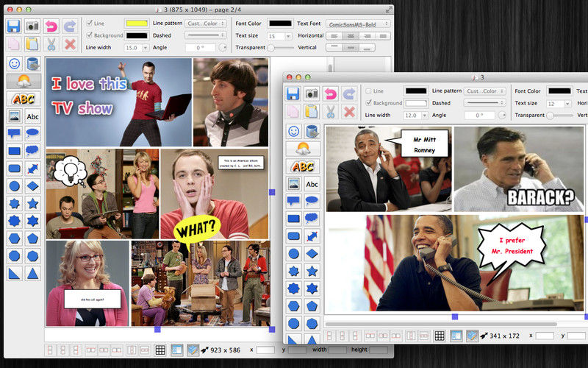Click scissors cut icon in front window
Viewport: 588px width, 368px height.
330,112
